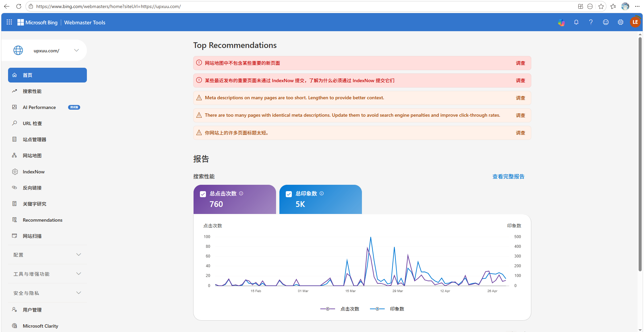Click the favorites star in address bar
The image size is (644, 332).
pos(601,6)
